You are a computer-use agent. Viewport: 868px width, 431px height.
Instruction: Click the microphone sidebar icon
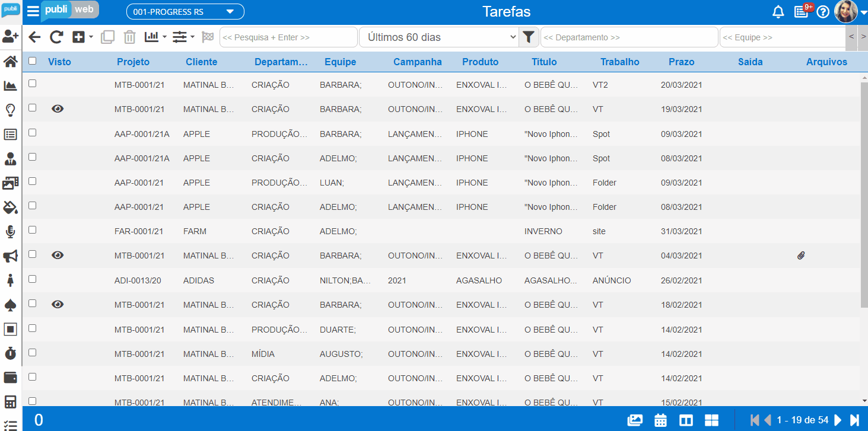(10, 232)
